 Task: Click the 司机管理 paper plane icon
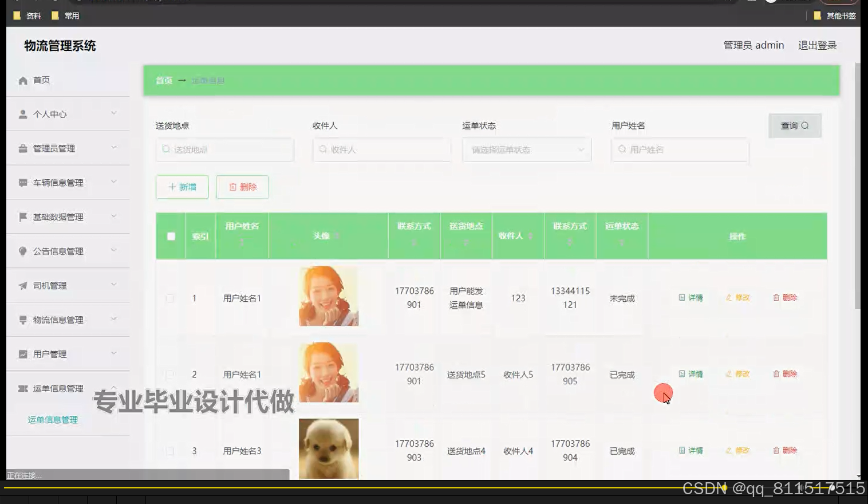coord(22,285)
